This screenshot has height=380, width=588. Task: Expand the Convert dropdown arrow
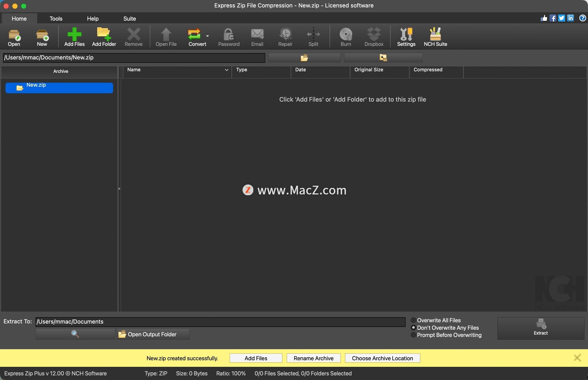coord(208,36)
